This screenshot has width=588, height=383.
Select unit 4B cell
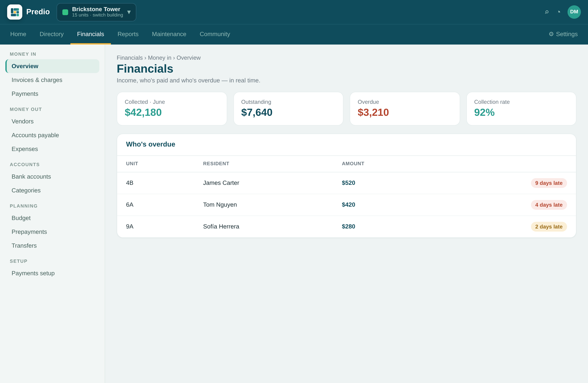pos(130,183)
